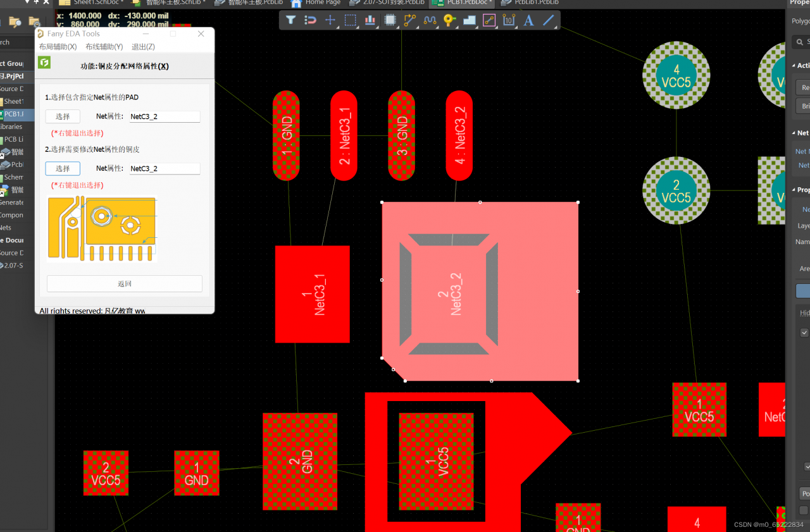Select the Place Line tool
810x532 pixels.
tap(549, 20)
